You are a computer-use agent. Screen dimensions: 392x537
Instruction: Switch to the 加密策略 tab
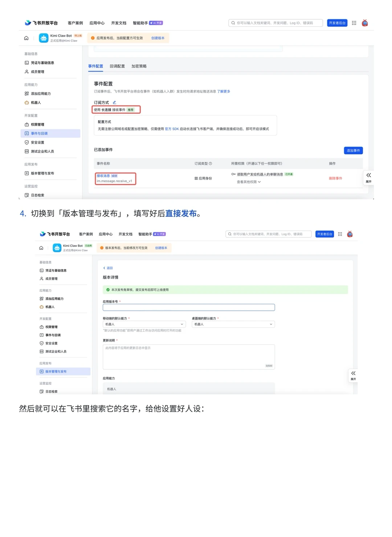coord(139,66)
